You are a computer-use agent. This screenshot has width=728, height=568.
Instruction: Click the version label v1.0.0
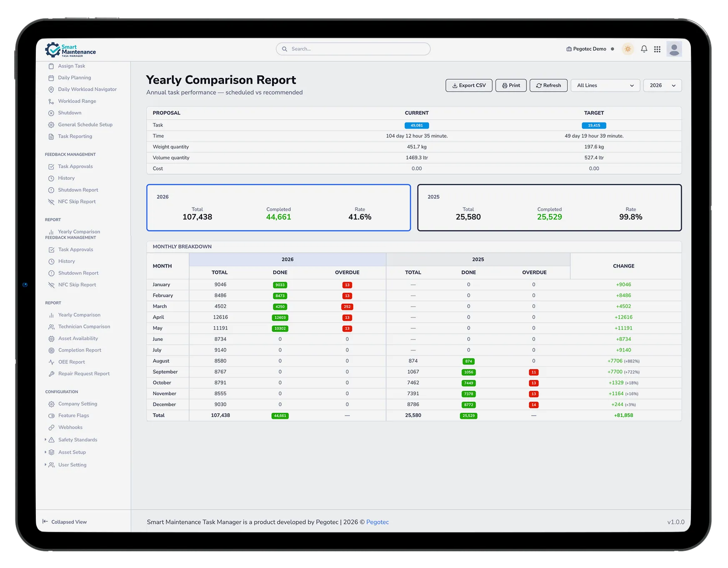(676, 522)
